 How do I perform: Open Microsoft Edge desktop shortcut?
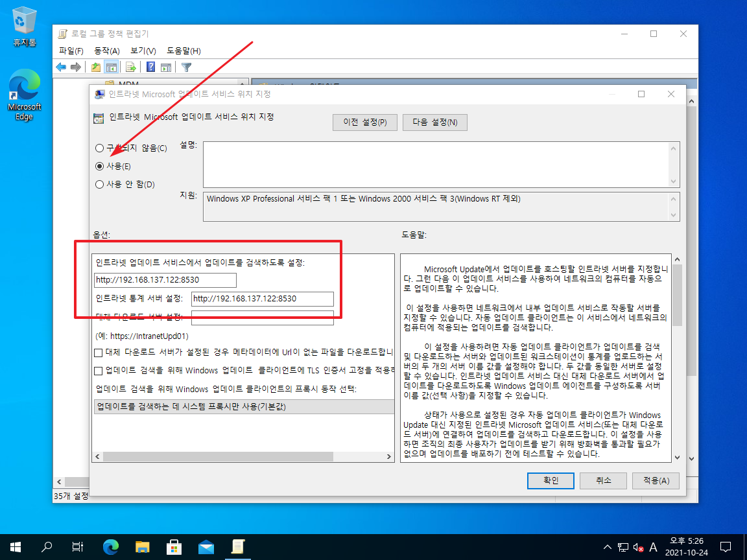[24, 94]
